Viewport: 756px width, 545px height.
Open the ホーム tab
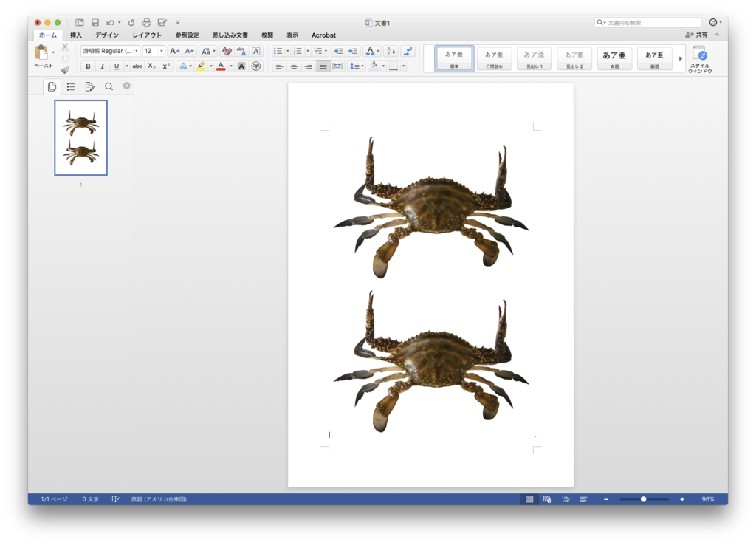[x=48, y=35]
